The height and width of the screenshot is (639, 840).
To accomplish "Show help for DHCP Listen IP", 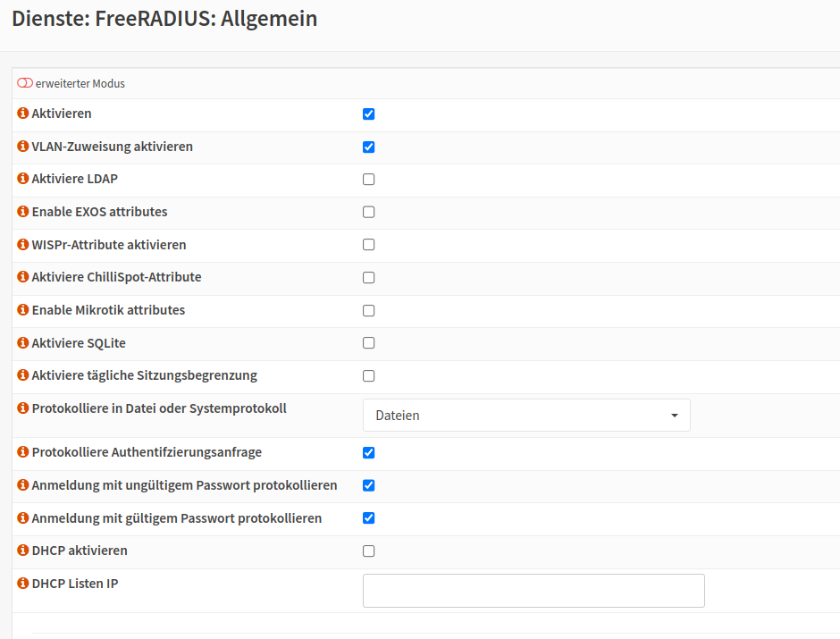I will 23,584.
